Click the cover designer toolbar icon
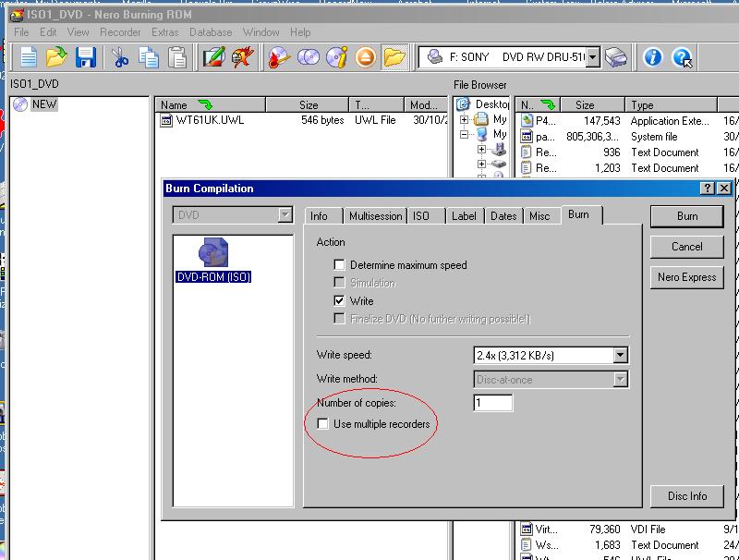This screenshot has height=560, width=739. click(x=243, y=57)
